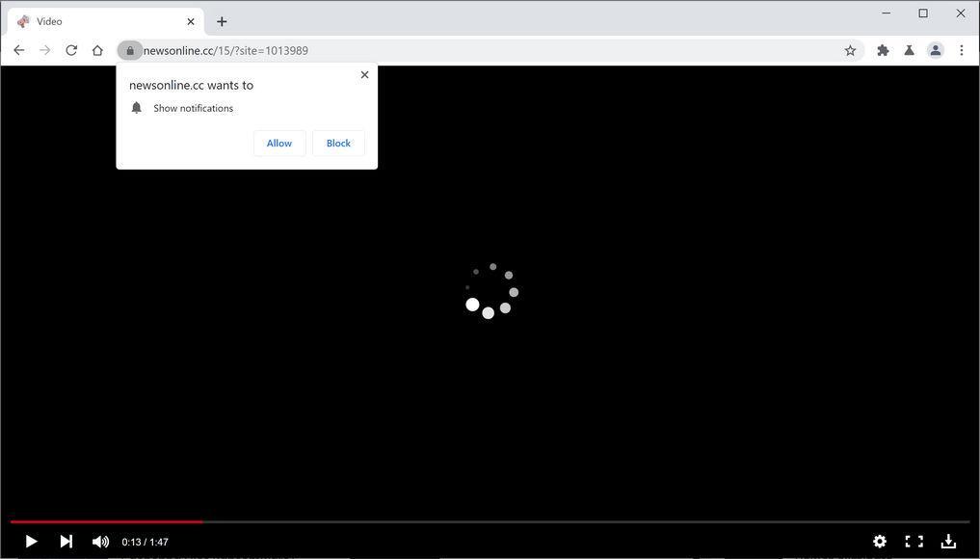Open a new browser tab

click(x=222, y=20)
